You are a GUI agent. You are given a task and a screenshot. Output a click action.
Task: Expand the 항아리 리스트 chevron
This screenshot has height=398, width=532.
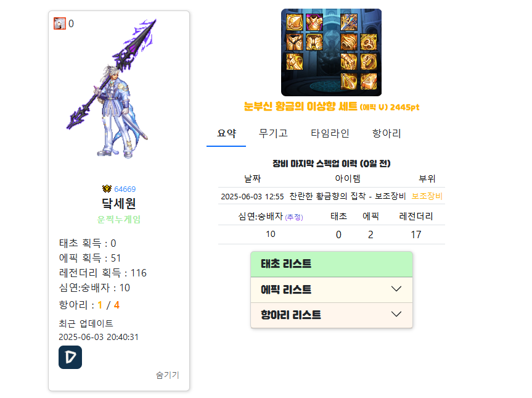click(396, 314)
